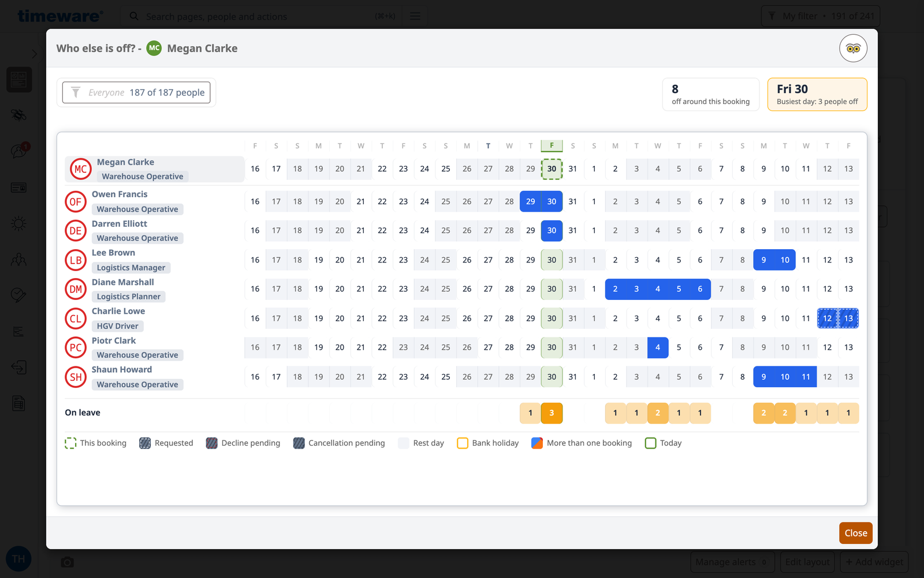This screenshot has width=924, height=578.
Task: Select Megan Clarke's dashed day 30 booking cell
Action: click(x=552, y=169)
